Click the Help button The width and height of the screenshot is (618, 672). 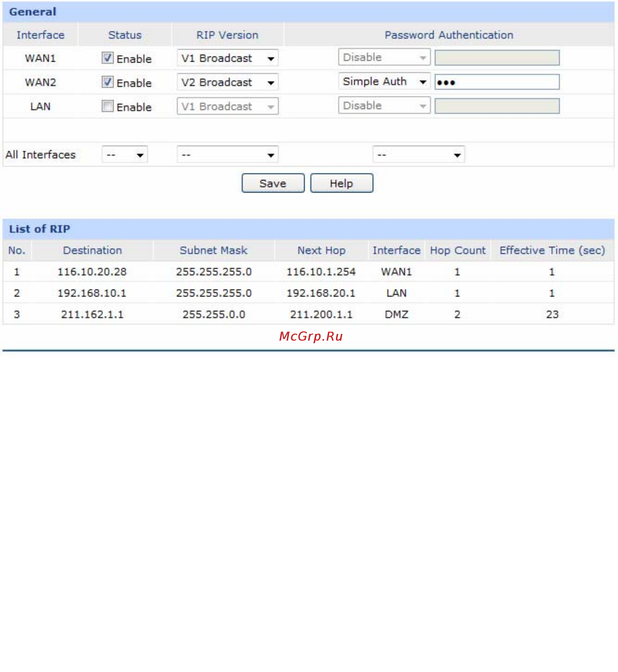(342, 183)
